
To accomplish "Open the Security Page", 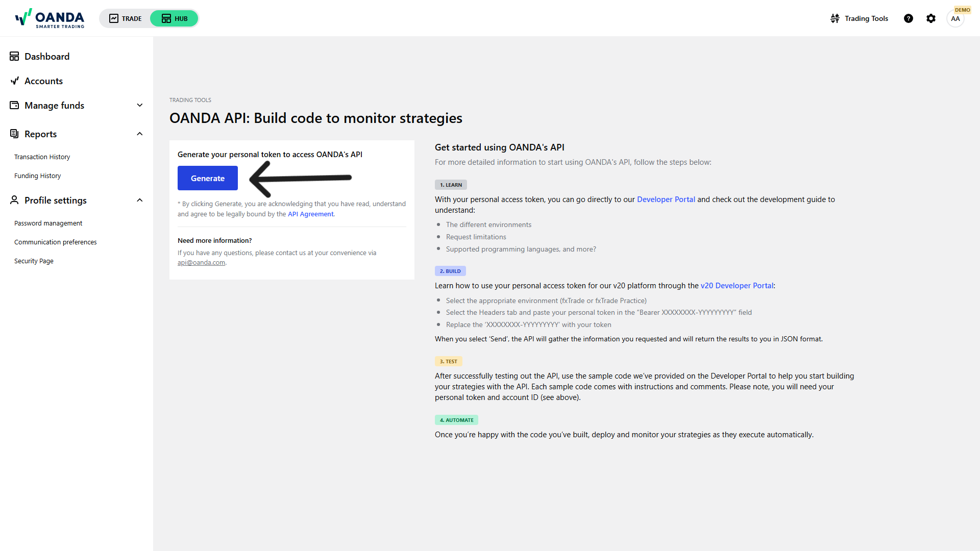I will coord(34,261).
